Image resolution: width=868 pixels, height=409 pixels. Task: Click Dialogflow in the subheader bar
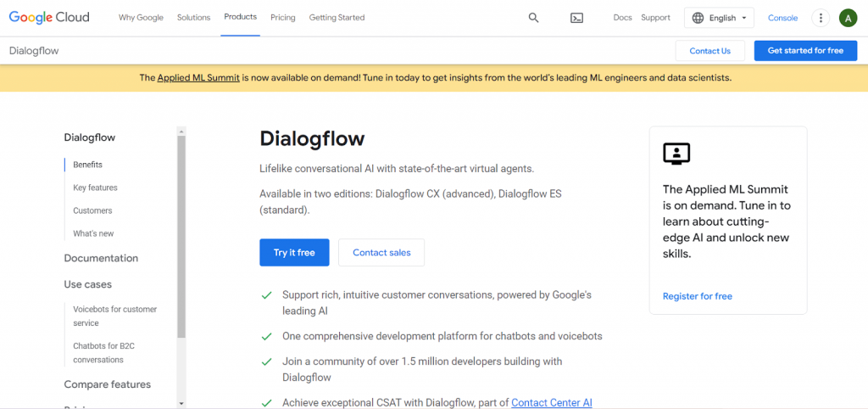(34, 51)
